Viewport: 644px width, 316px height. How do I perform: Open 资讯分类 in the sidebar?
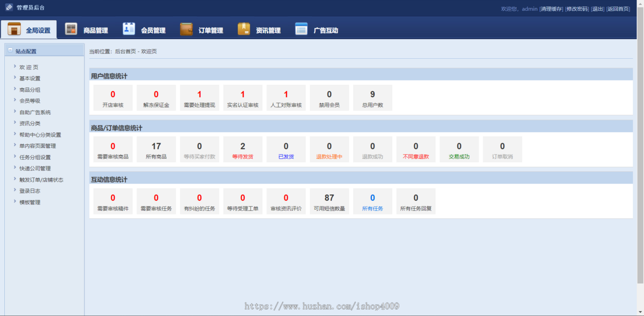30,123
